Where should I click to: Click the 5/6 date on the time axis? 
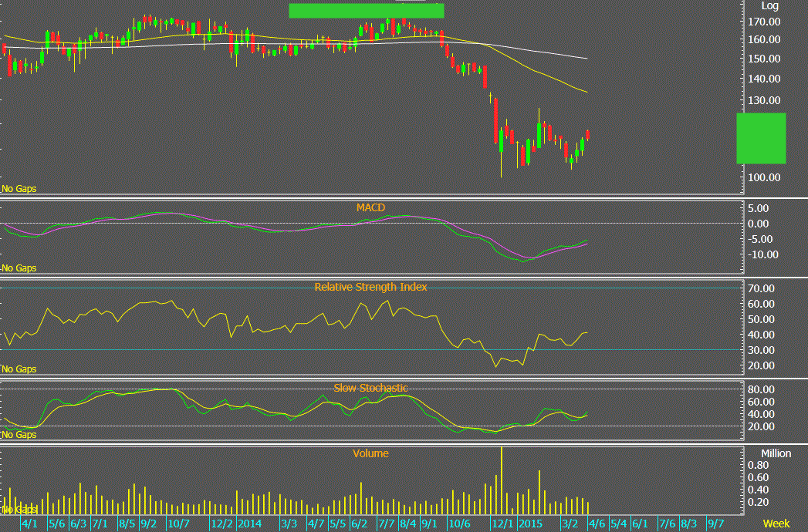click(56, 524)
